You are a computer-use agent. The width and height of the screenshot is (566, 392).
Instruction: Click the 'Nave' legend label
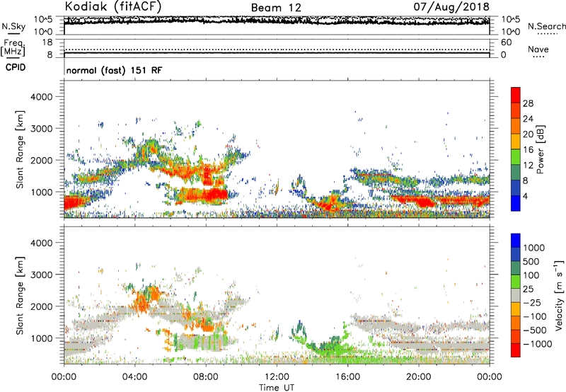[538, 49]
